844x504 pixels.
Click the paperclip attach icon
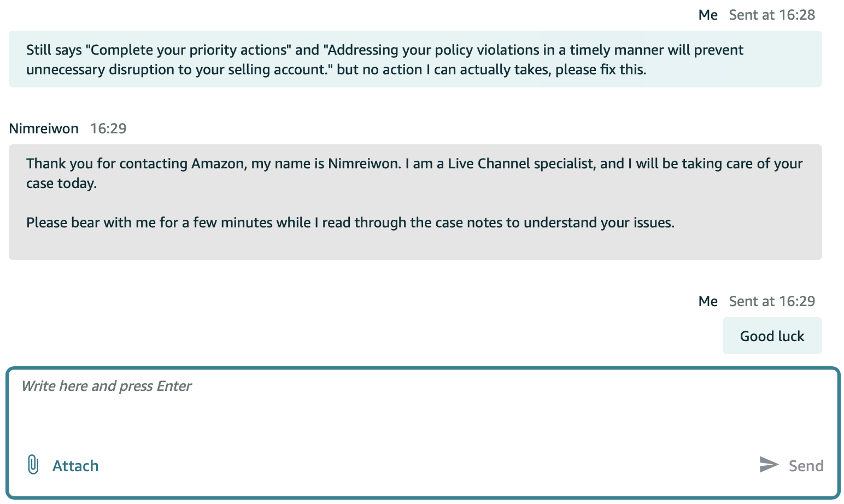click(x=33, y=465)
